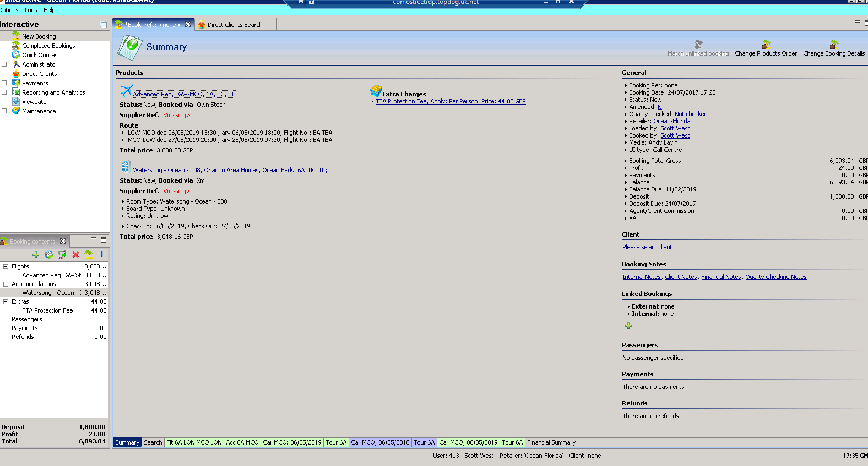Open Quality Checking Notes link
This screenshot has width=868, height=466.
[x=776, y=277]
